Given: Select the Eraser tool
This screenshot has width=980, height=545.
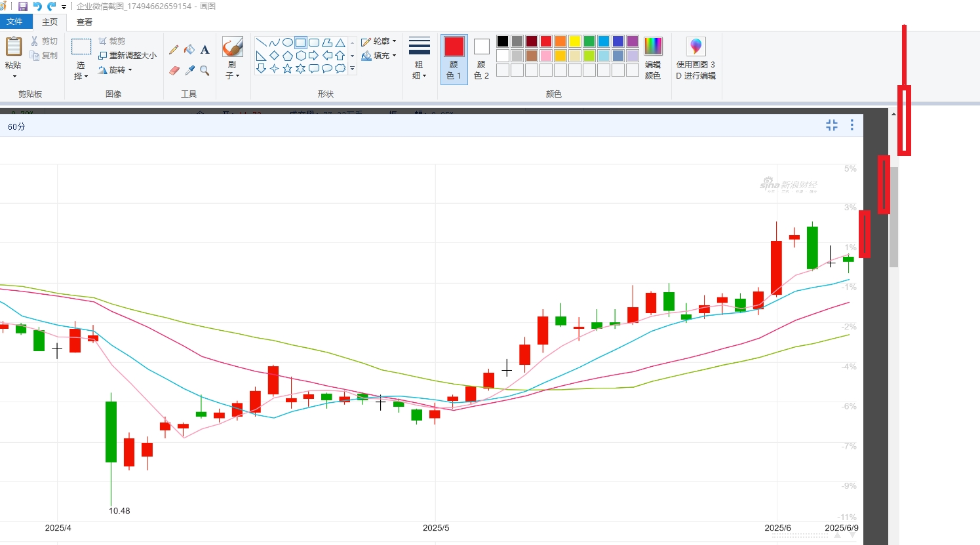Looking at the screenshot, I should 174,70.
